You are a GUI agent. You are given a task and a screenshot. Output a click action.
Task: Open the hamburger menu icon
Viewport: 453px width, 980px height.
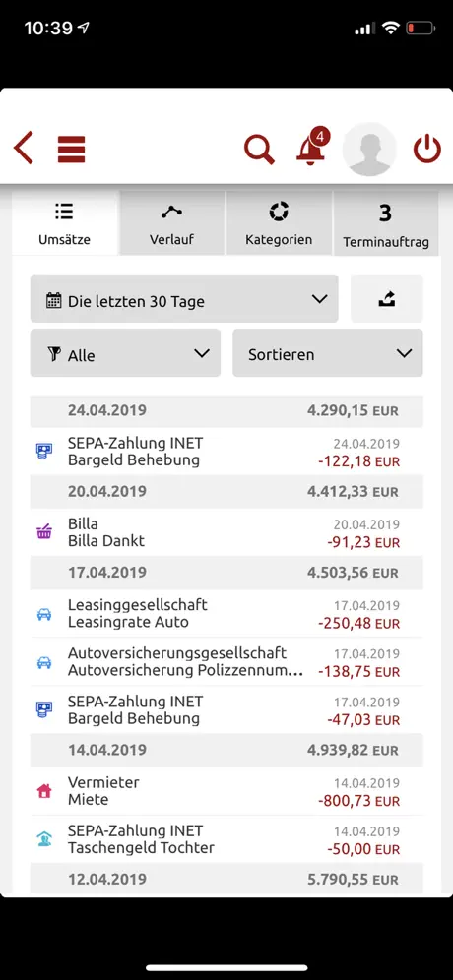point(71,150)
